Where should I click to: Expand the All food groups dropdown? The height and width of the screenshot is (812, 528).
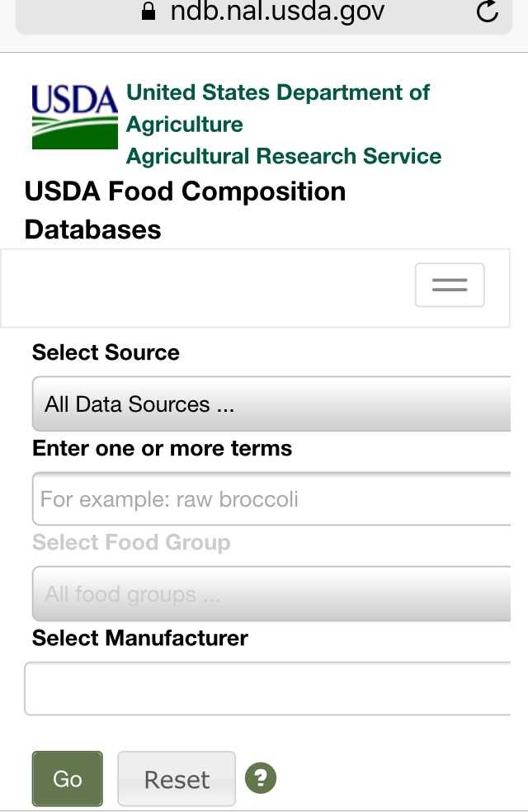(x=272, y=594)
